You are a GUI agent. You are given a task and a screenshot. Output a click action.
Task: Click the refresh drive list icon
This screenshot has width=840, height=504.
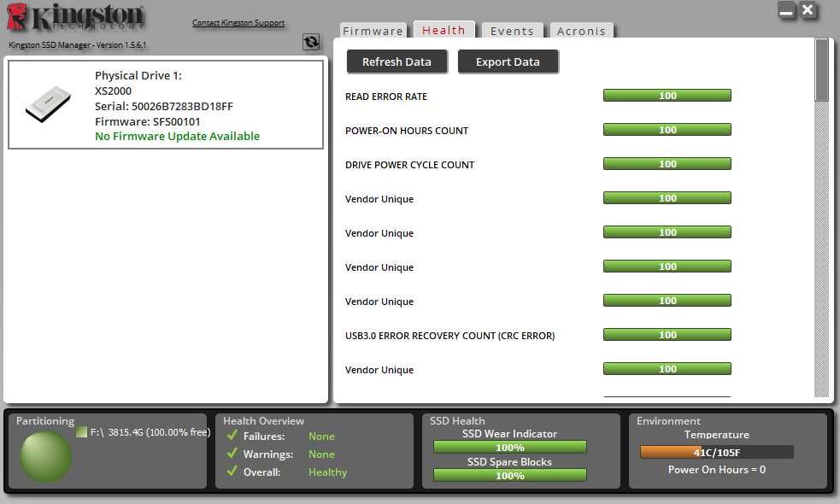pyautogui.click(x=311, y=41)
